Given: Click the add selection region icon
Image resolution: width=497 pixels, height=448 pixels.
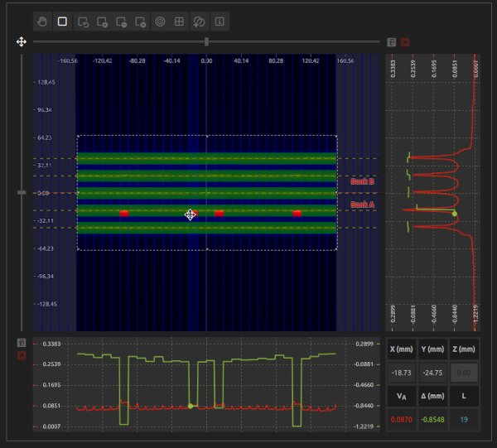Looking at the screenshot, I should [102, 22].
